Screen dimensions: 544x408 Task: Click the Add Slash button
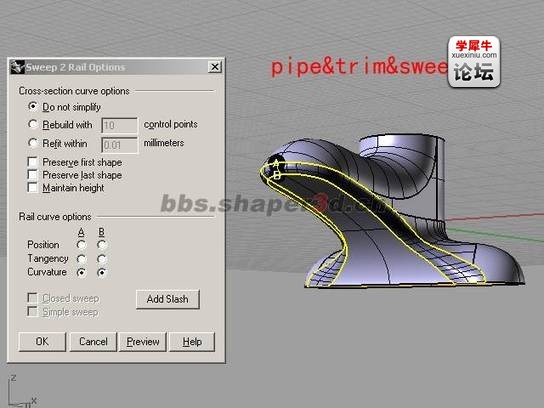click(x=168, y=299)
